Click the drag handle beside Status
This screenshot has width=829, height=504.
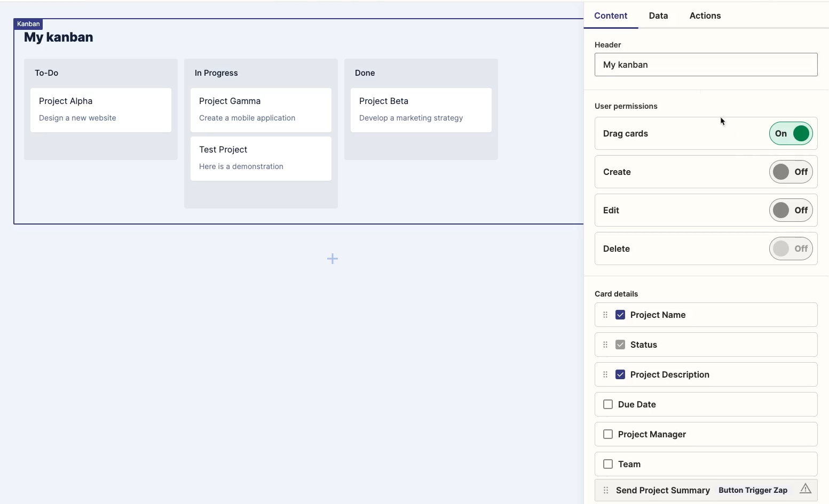click(x=605, y=345)
